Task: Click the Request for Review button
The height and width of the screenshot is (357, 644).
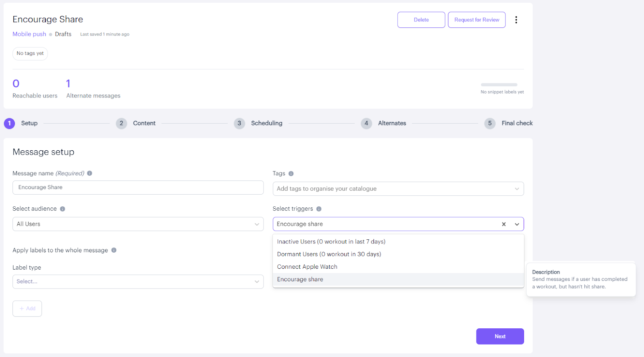Action: 477,20
